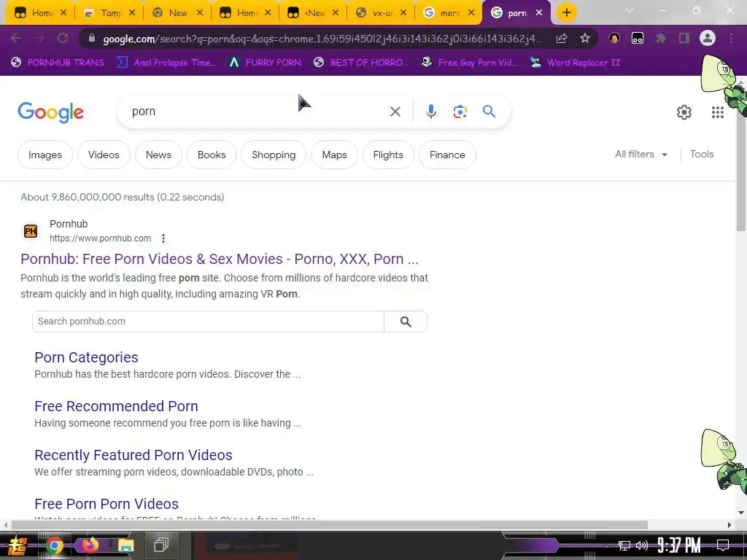
Task: Click the horizontal scrollbar
Action: [x=329, y=525]
